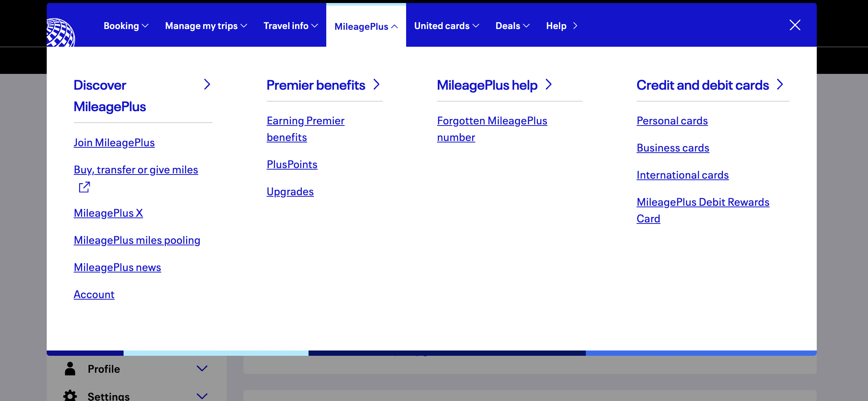This screenshot has height=401, width=868.
Task: Open the Business cards link
Action: click(x=673, y=148)
